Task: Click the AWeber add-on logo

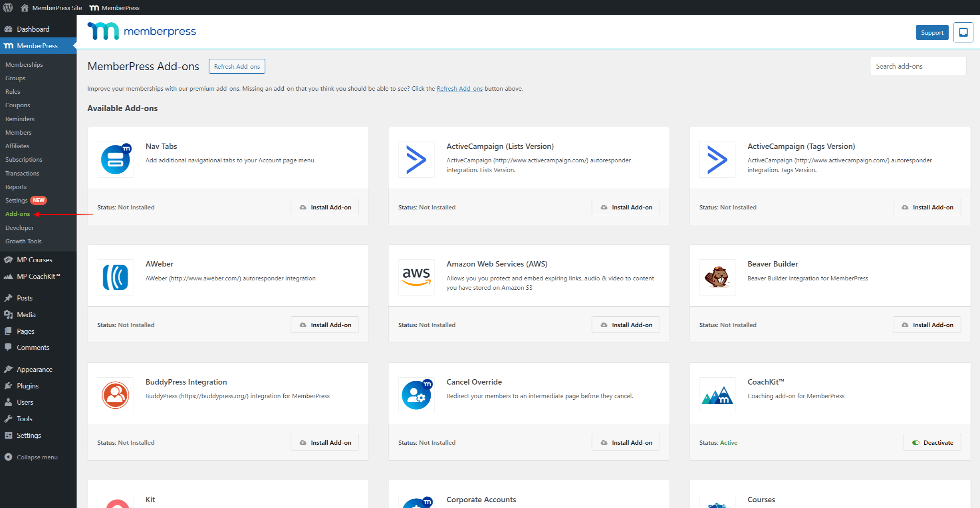Action: tap(115, 277)
